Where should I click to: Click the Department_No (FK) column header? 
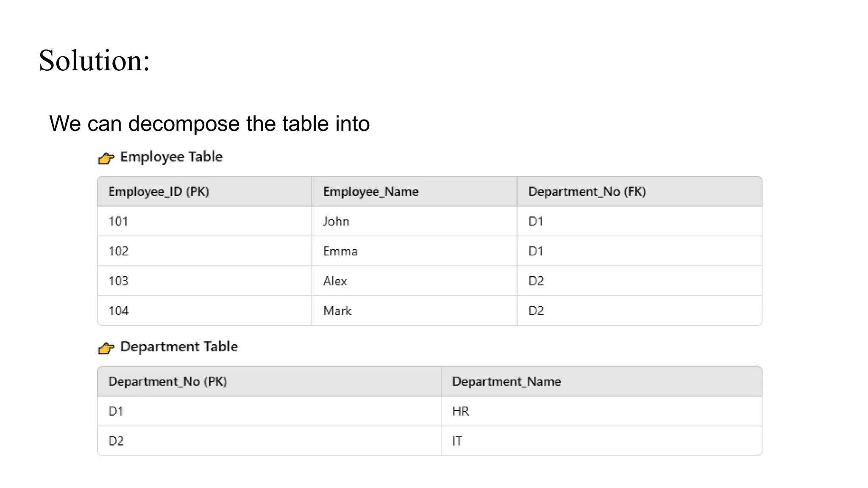(x=587, y=191)
